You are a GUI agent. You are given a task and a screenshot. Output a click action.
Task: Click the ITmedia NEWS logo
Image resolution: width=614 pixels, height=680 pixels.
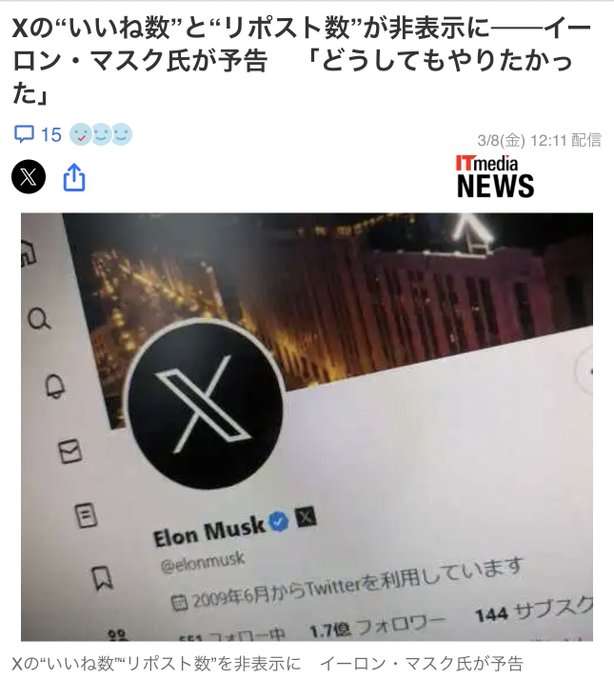point(495,177)
